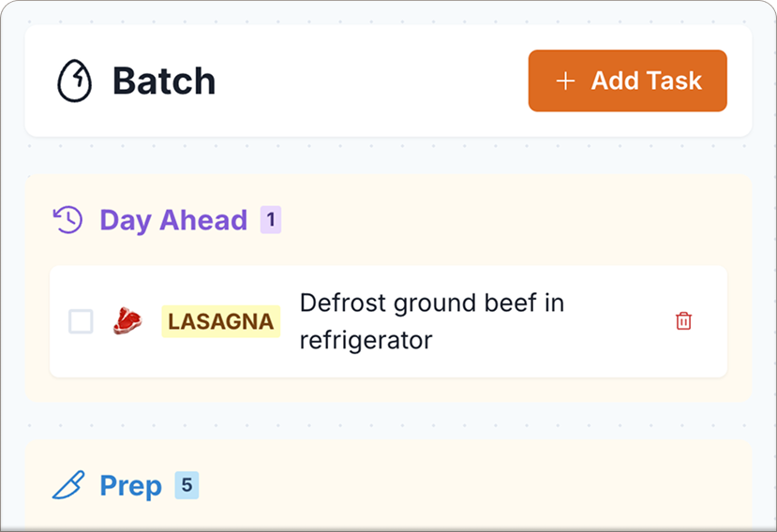Click the Batch egg logo icon
The height and width of the screenshot is (532, 777).
pyautogui.click(x=75, y=81)
